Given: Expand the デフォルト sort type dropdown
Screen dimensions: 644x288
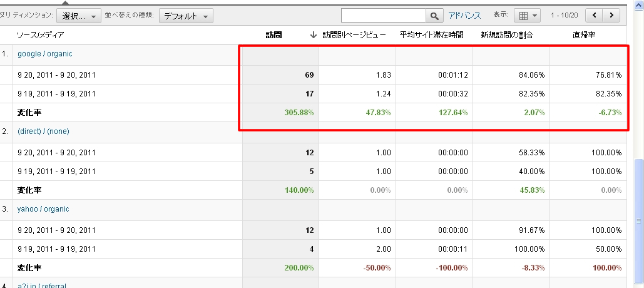Looking at the screenshot, I should click(186, 16).
